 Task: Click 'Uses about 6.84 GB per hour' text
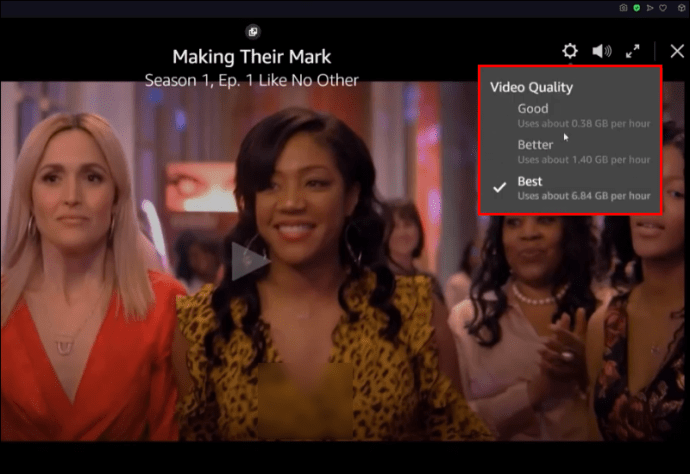pyautogui.click(x=584, y=196)
